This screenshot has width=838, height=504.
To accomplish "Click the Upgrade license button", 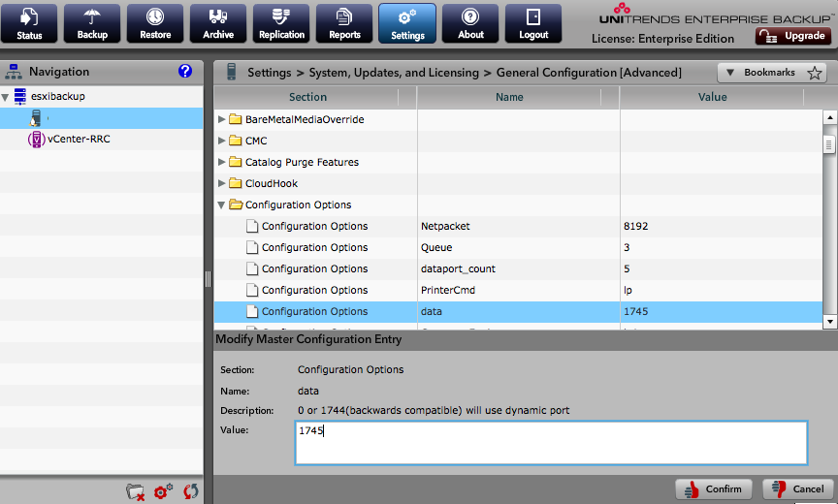I will pos(793,36).
